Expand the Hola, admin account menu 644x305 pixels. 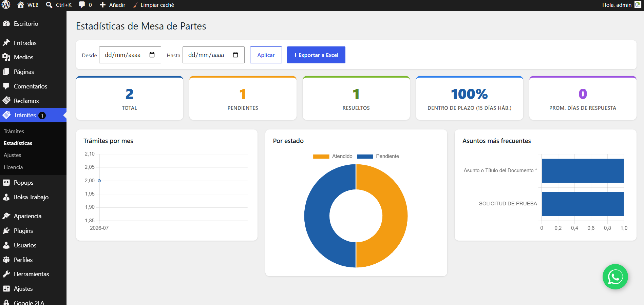[x=621, y=5]
